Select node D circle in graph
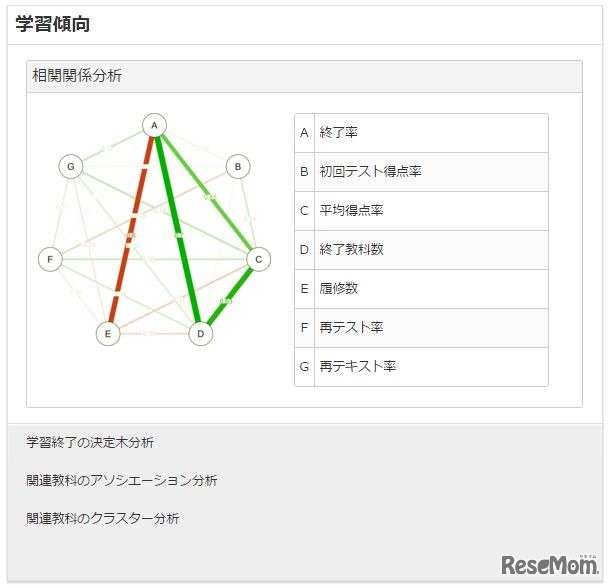 (x=201, y=333)
